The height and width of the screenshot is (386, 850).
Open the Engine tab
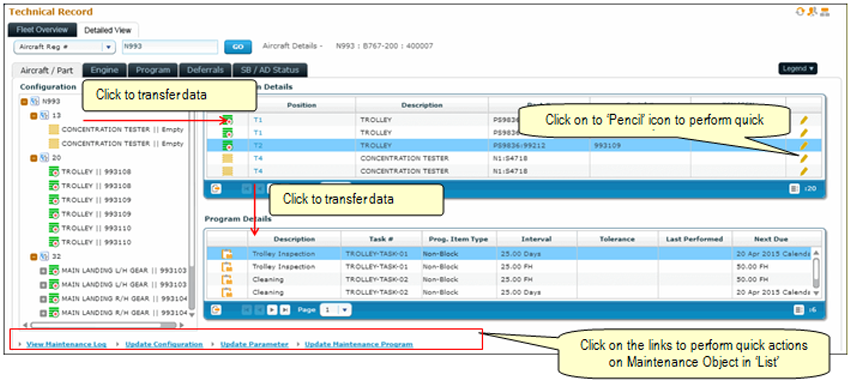pos(104,70)
